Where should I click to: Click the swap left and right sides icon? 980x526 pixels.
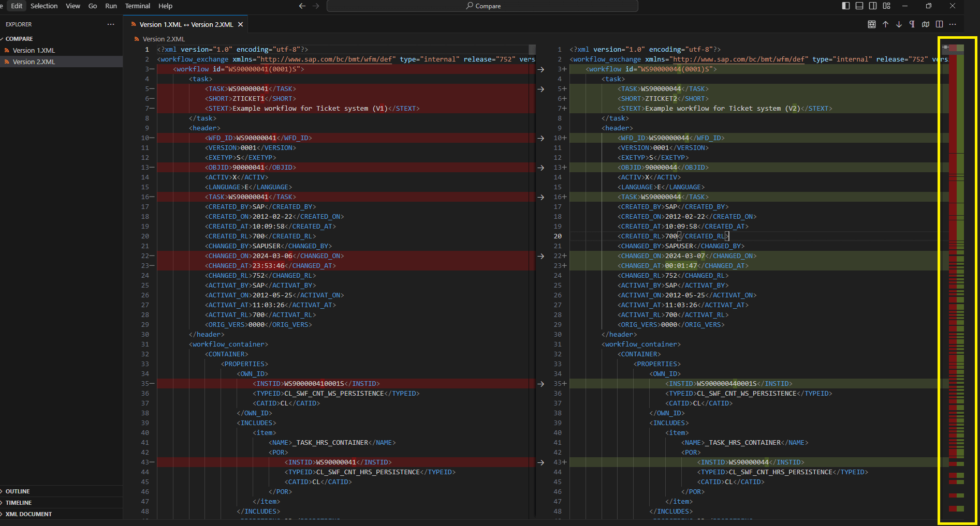tap(872, 24)
